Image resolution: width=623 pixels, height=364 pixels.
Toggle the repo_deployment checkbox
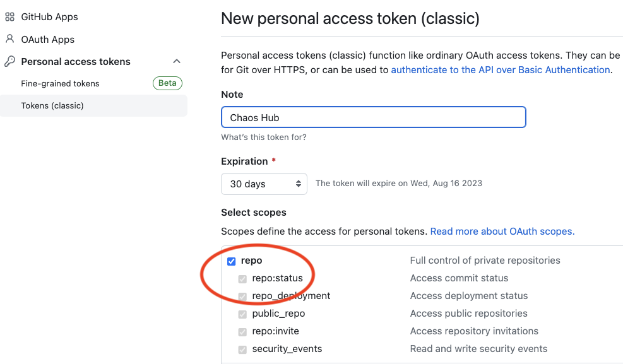[x=242, y=296]
